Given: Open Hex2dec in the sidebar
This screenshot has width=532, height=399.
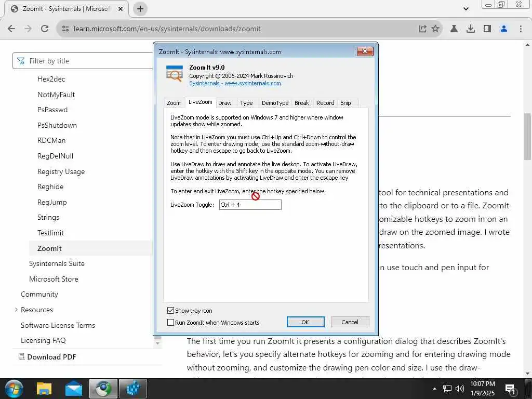Looking at the screenshot, I should click(x=51, y=79).
